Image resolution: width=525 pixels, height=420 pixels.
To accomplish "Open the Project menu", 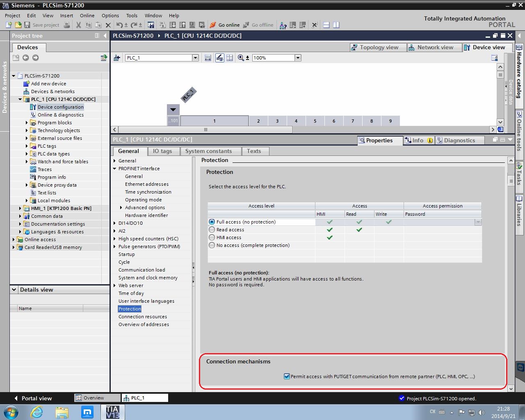I will pyautogui.click(x=12, y=16).
